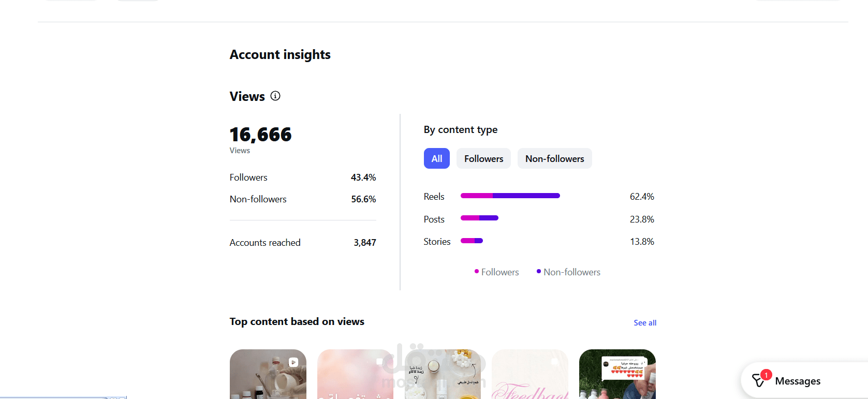The height and width of the screenshot is (399, 868).
Task: Open the Messages send icon
Action: [758, 381]
